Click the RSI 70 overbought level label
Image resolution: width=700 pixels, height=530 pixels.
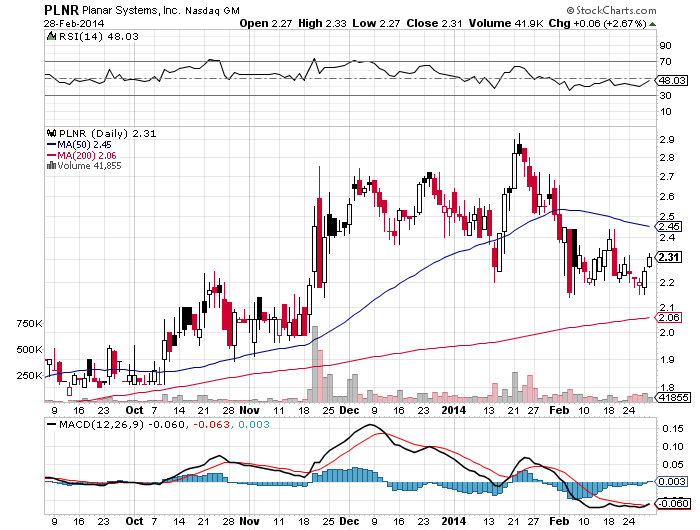(x=665, y=62)
